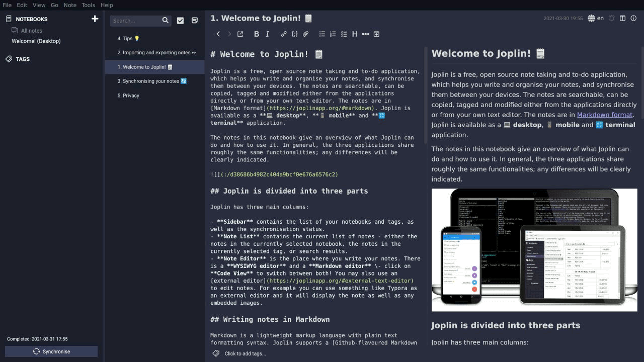Open the note '5. Privacy'
The width and height of the screenshot is (644, 362).
(154, 96)
